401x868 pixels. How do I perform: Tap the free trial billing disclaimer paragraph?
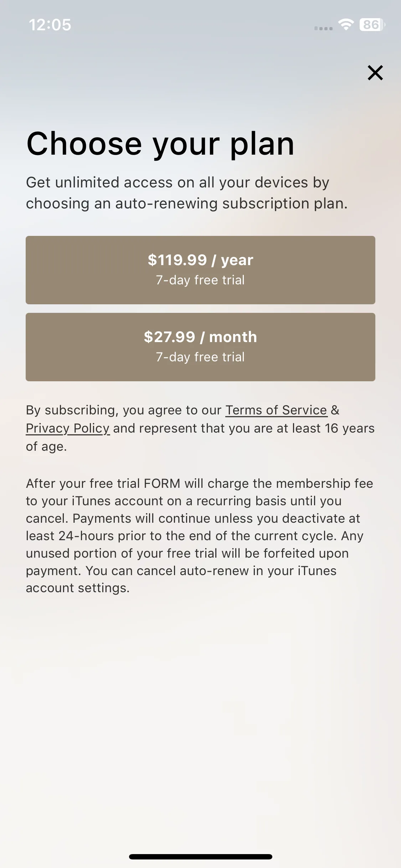(200, 536)
